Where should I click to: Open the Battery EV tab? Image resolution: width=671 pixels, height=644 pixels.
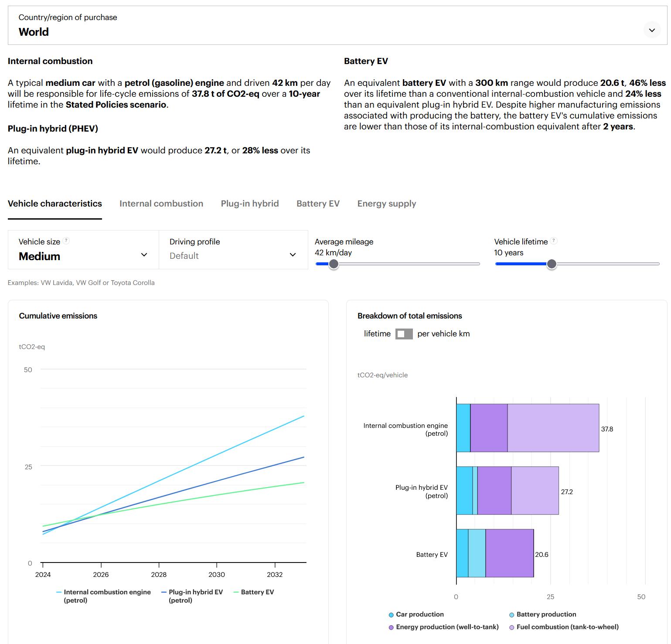(x=318, y=204)
